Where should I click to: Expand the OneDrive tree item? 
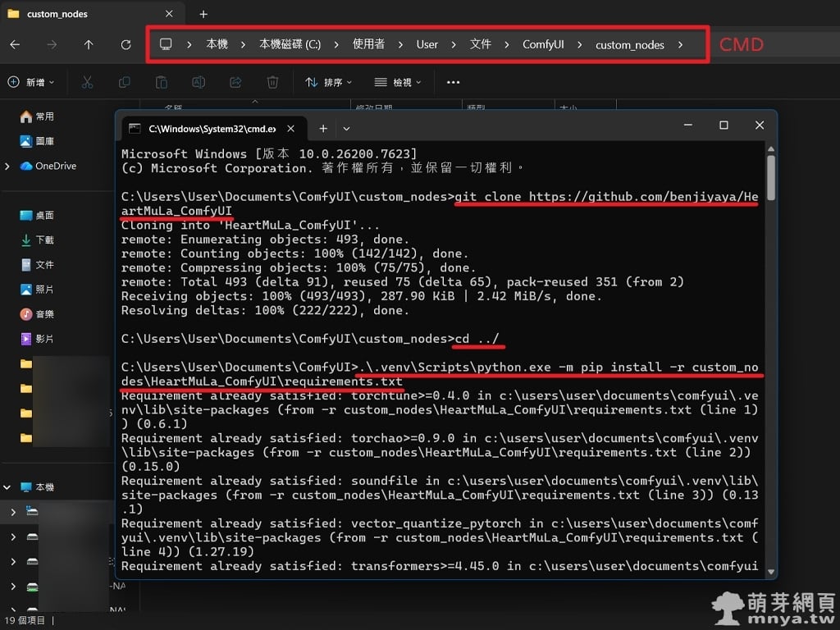(x=7, y=166)
